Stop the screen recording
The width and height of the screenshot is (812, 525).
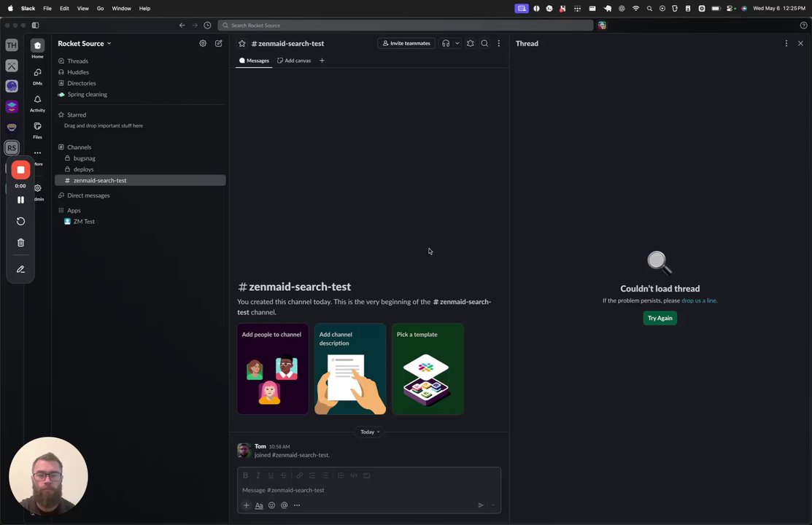point(20,170)
